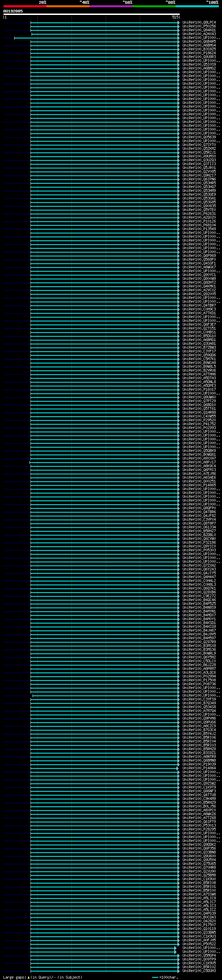Select the UniRef100_P10126 label
This screenshot has height=980, width=222.
[199, 221]
